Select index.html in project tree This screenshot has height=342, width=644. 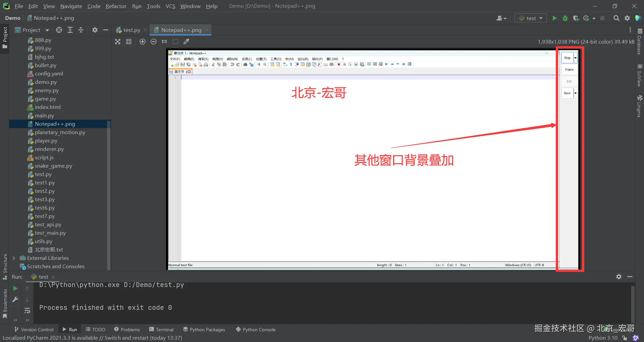point(48,107)
